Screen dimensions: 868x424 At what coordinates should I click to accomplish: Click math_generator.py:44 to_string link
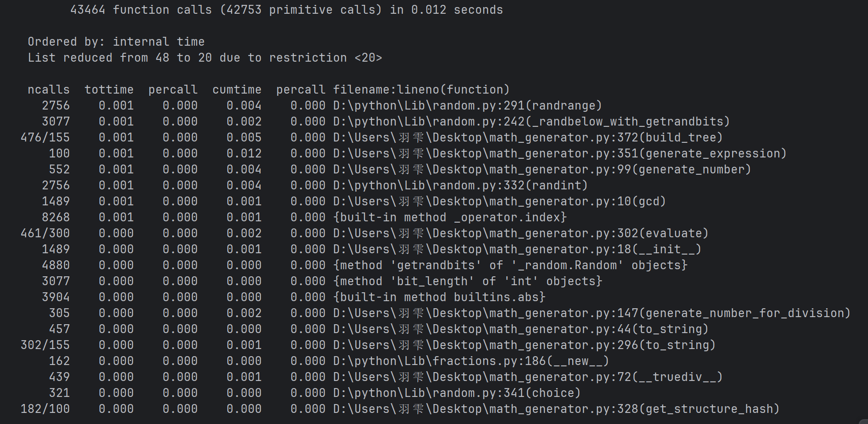point(520,329)
